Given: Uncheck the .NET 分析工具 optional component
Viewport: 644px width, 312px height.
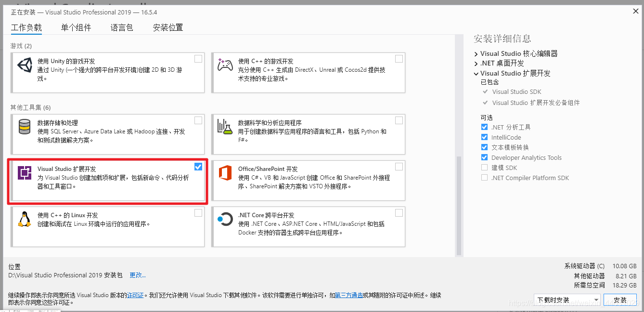Looking at the screenshot, I should point(484,127).
